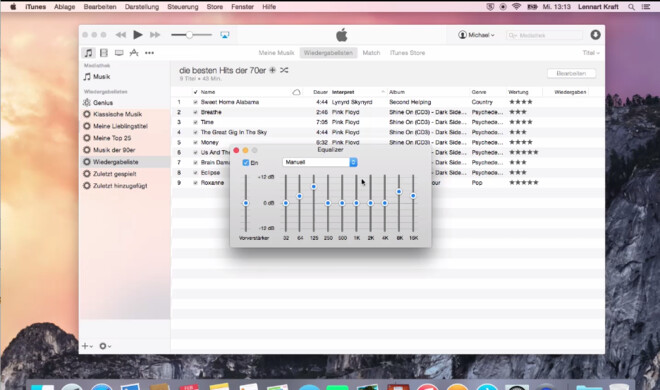Switch to the Meine Musik tab

click(x=276, y=53)
